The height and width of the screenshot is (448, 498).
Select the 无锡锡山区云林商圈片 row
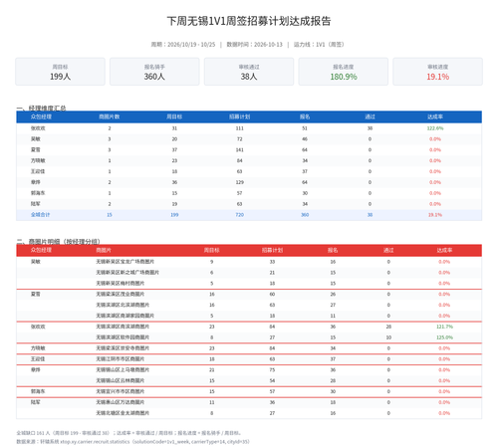point(249,380)
